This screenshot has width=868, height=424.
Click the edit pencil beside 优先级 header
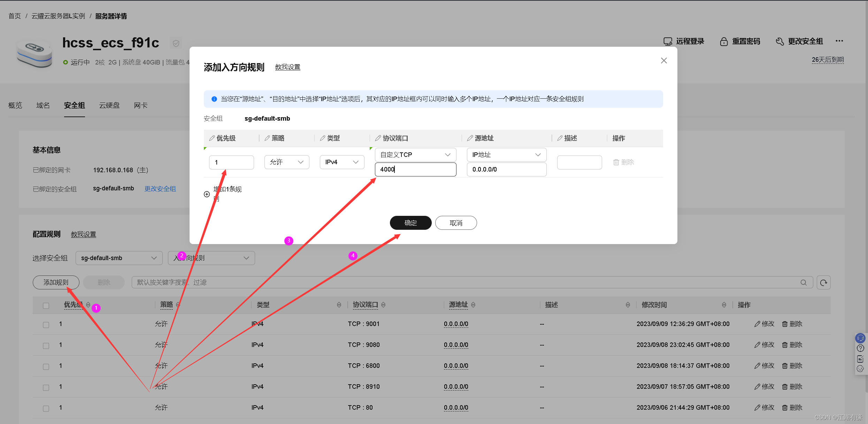click(x=212, y=138)
